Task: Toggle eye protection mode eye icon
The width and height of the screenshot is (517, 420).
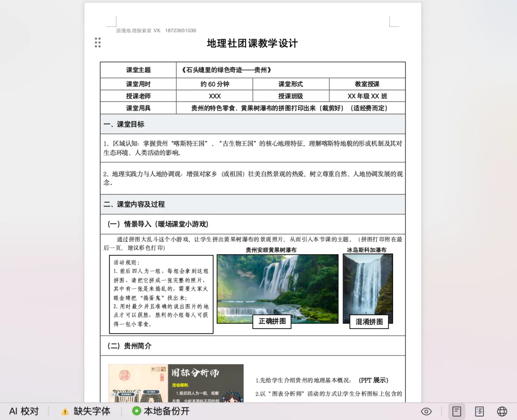Action: pos(427,411)
